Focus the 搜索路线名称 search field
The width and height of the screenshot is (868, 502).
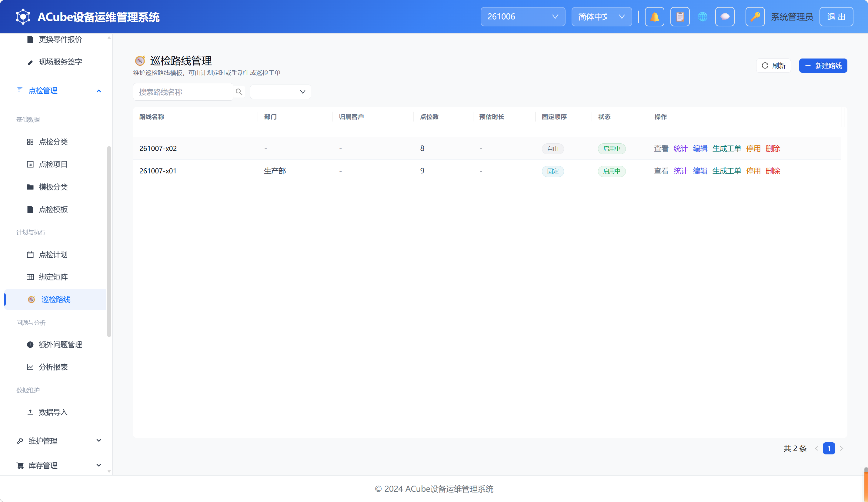183,92
